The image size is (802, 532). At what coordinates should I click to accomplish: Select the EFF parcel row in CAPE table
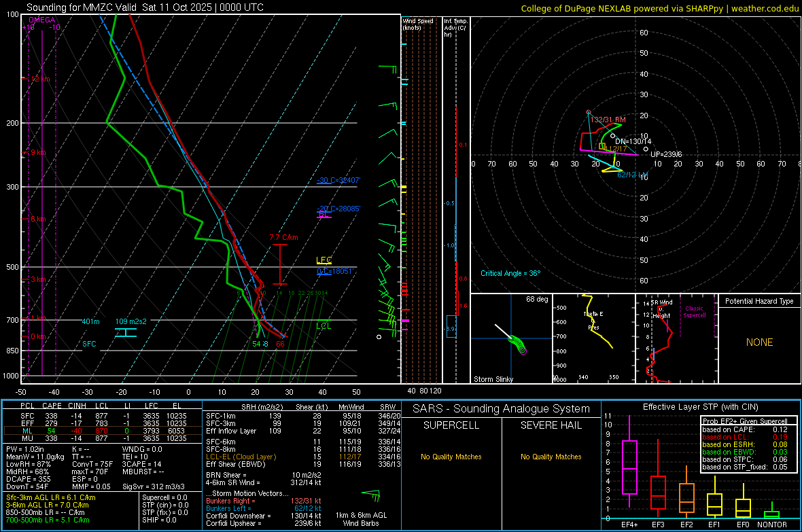103,423
